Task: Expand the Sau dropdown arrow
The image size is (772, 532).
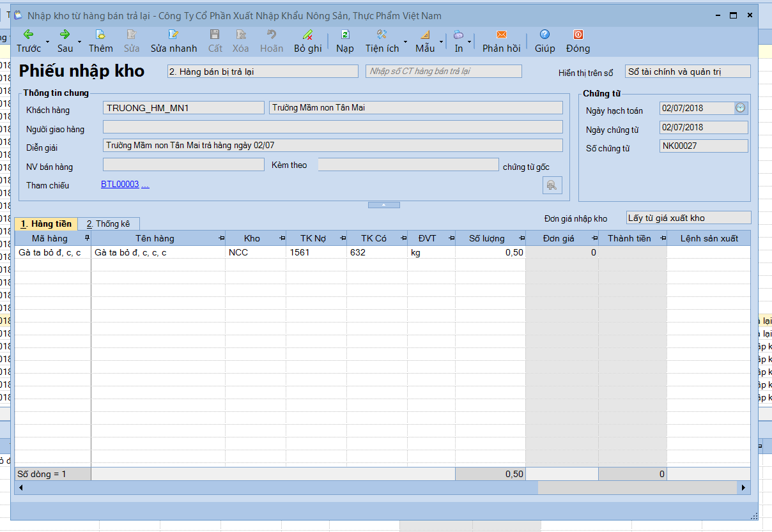Action: [79, 42]
